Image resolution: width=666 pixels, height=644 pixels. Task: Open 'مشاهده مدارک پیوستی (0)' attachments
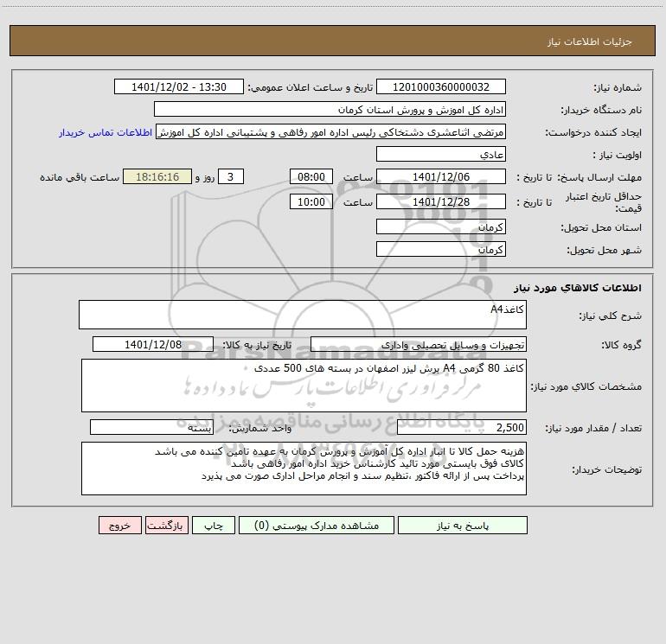point(317,526)
